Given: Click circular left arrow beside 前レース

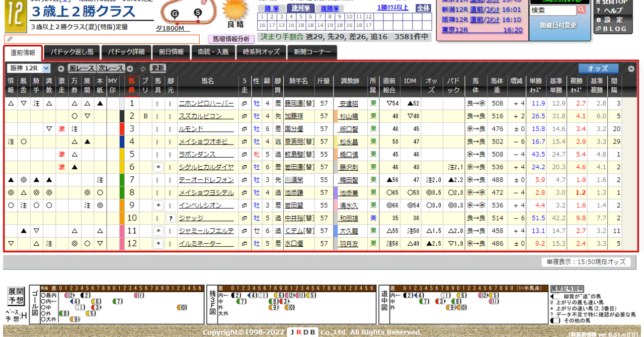Looking at the screenshot, I should click(60, 68).
